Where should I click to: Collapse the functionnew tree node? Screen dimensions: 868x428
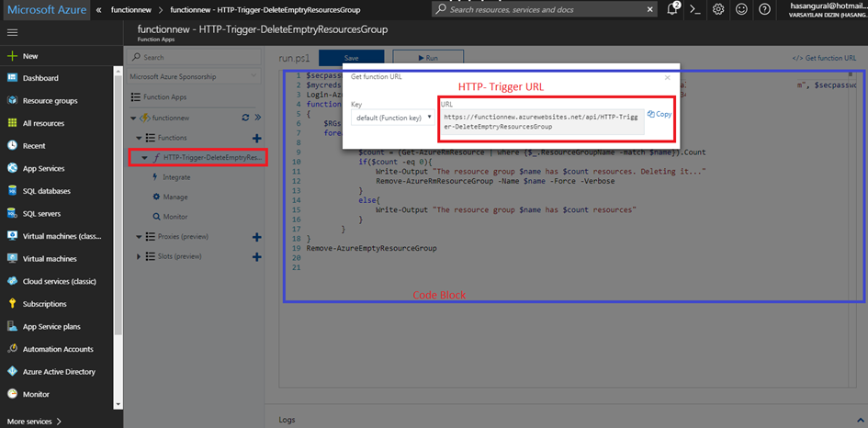pos(133,118)
